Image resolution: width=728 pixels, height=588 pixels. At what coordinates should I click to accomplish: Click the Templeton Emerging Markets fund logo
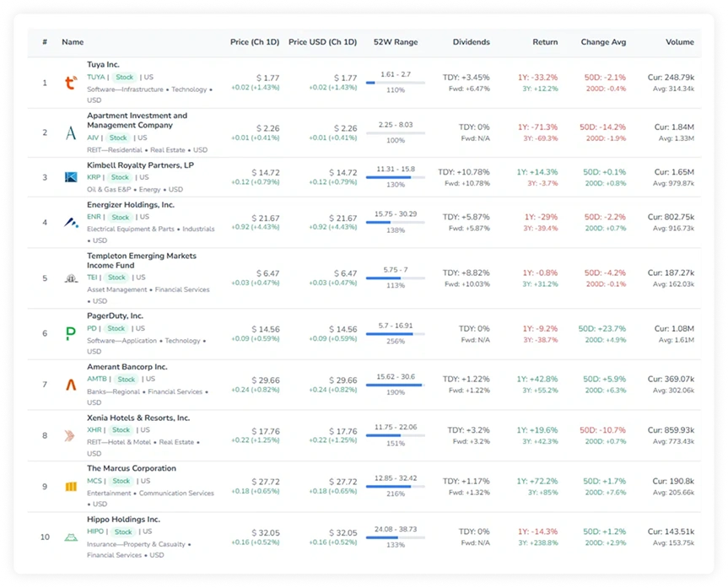[x=71, y=278]
